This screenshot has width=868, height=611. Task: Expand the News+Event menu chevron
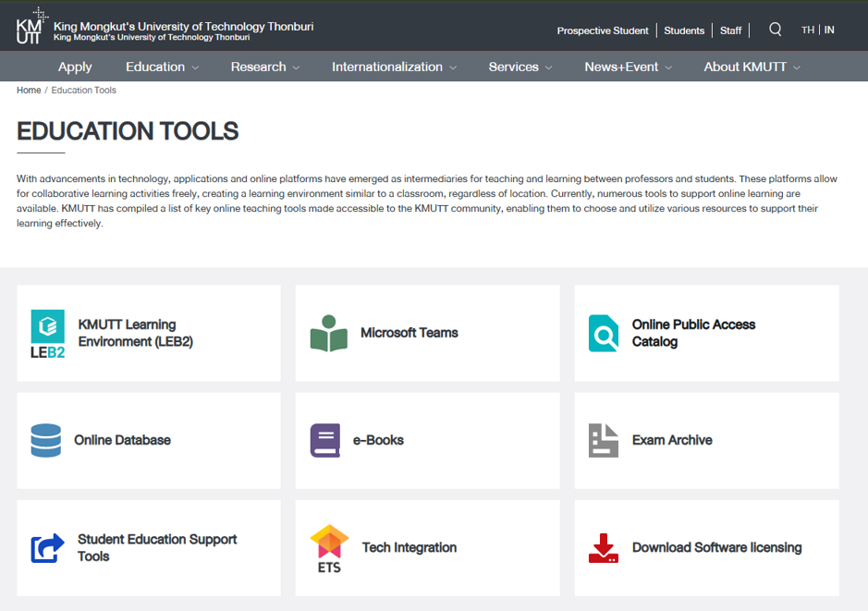(668, 67)
